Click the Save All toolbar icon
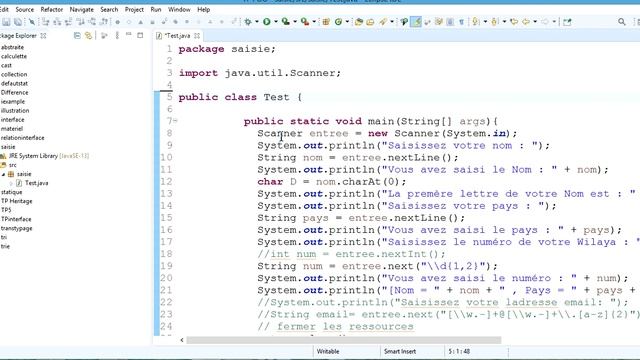This screenshot has height=360, width=640. (x=18, y=22)
